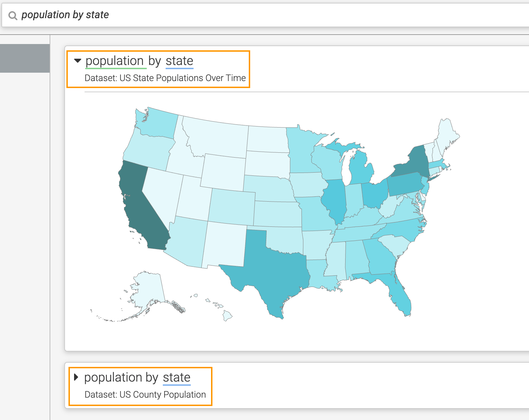Click the 'Dataset: US State Populations Over Time' label
The image size is (529, 420).
(x=165, y=78)
